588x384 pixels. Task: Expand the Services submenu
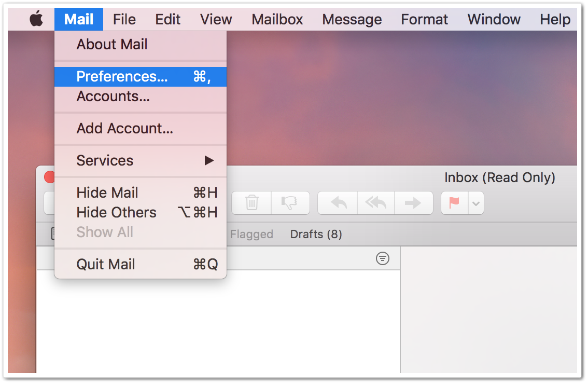coord(140,161)
